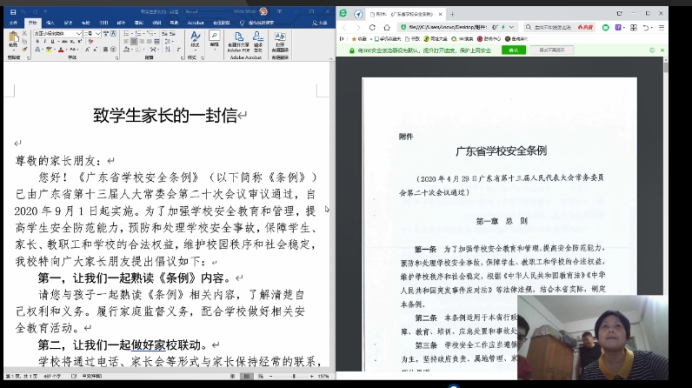Go to the browser home page

(x=387, y=27)
